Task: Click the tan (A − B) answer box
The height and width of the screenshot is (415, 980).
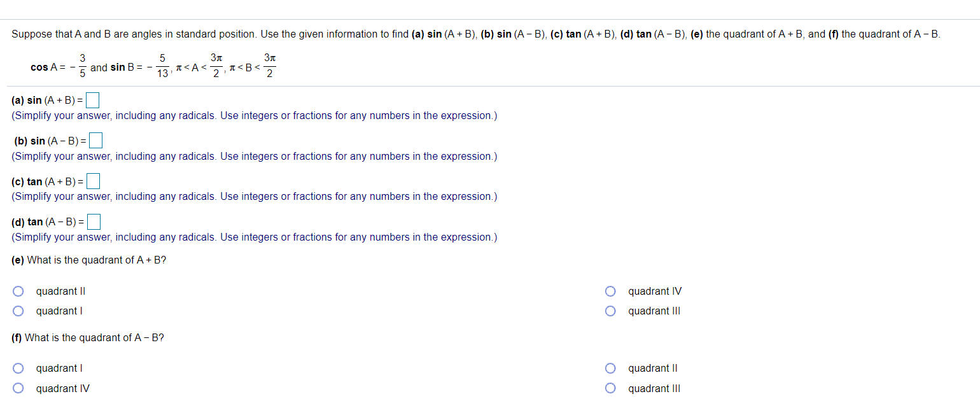Action: (x=94, y=222)
